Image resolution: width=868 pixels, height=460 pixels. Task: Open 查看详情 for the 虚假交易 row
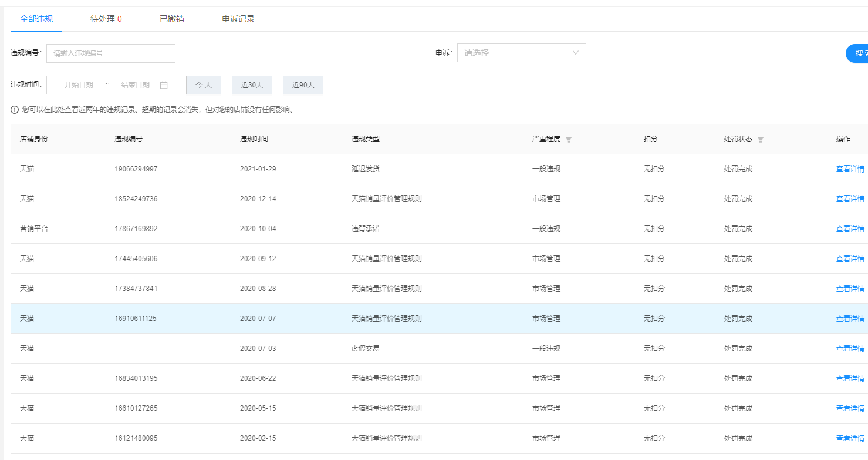point(850,349)
